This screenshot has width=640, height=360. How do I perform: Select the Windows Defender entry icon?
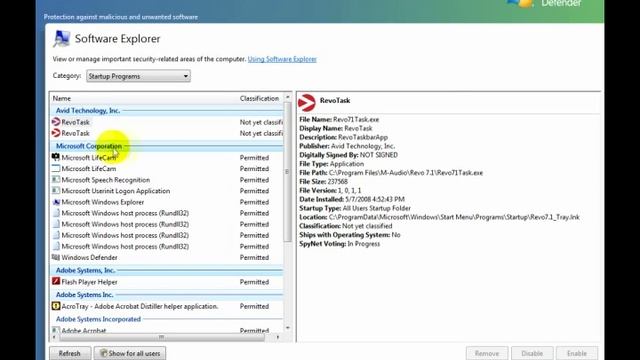(56, 257)
